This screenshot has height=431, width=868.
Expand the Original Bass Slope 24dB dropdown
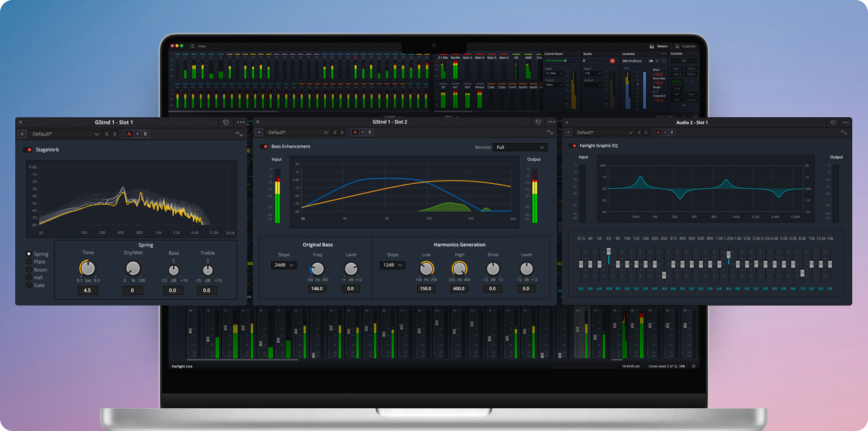click(283, 265)
